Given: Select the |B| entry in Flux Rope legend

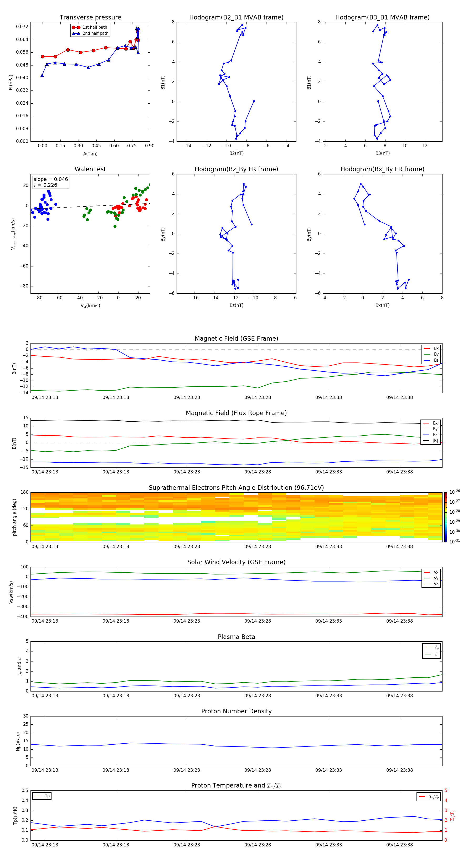Looking at the screenshot, I should 431,441.
